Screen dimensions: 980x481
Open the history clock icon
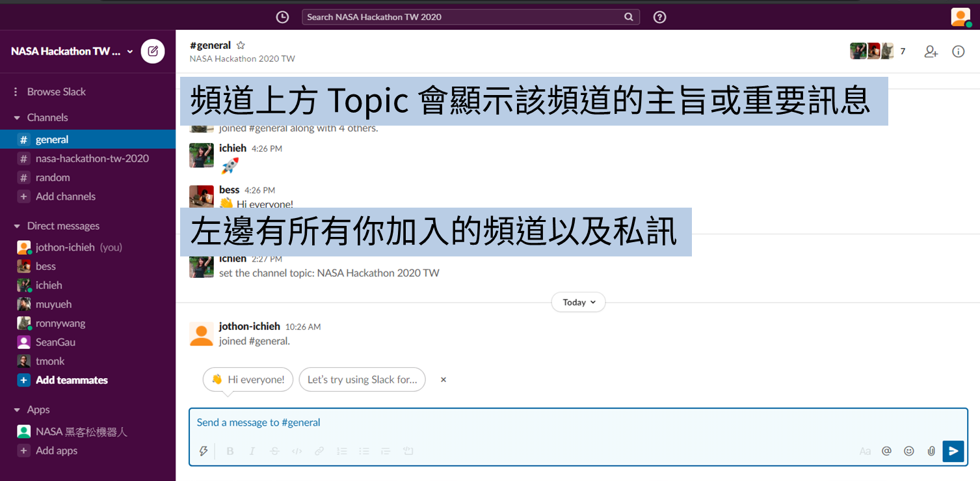pyautogui.click(x=282, y=17)
